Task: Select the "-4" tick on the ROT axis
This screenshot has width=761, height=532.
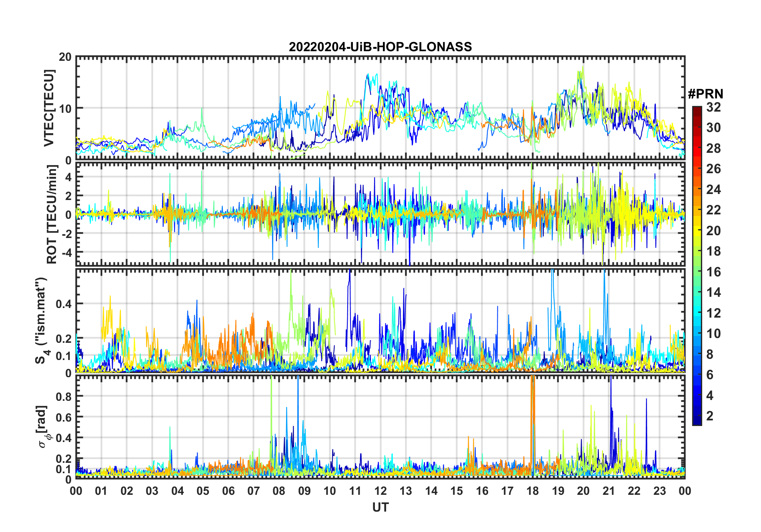Action: pos(66,252)
